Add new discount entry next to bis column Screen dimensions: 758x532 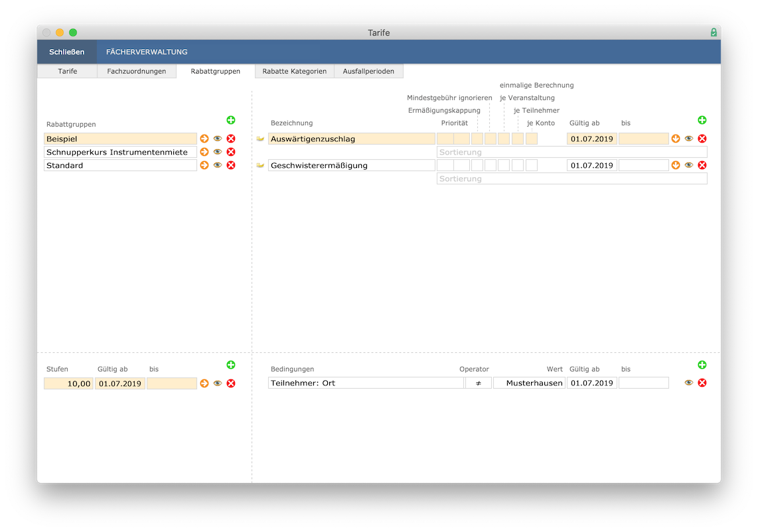(x=702, y=120)
